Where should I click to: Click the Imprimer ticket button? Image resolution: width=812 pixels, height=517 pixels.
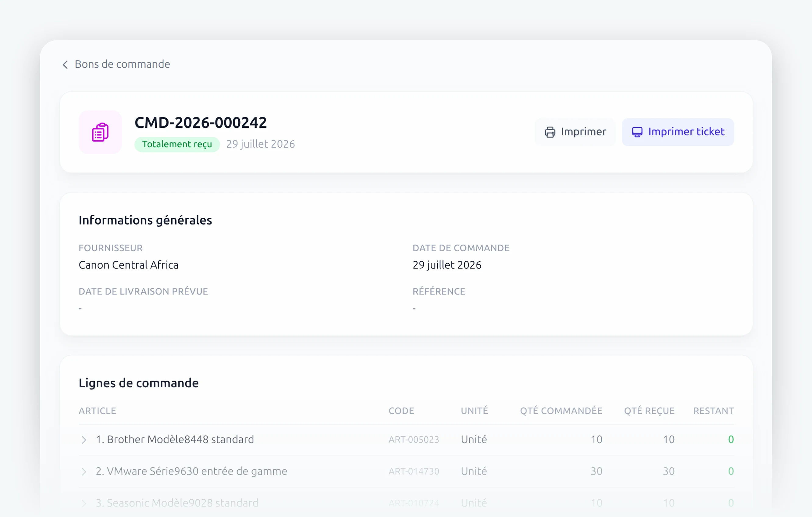[678, 132]
